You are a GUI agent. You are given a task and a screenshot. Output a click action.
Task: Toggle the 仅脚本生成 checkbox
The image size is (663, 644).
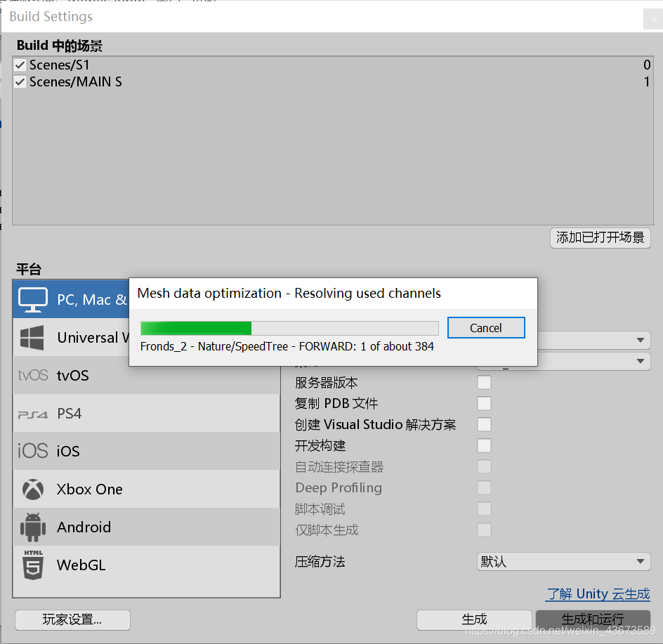pyautogui.click(x=484, y=530)
